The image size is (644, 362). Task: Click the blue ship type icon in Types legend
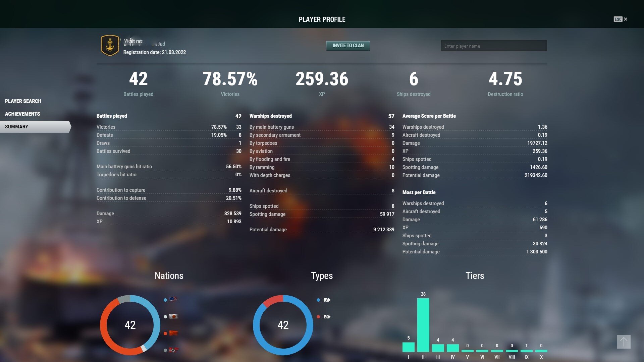(327, 300)
